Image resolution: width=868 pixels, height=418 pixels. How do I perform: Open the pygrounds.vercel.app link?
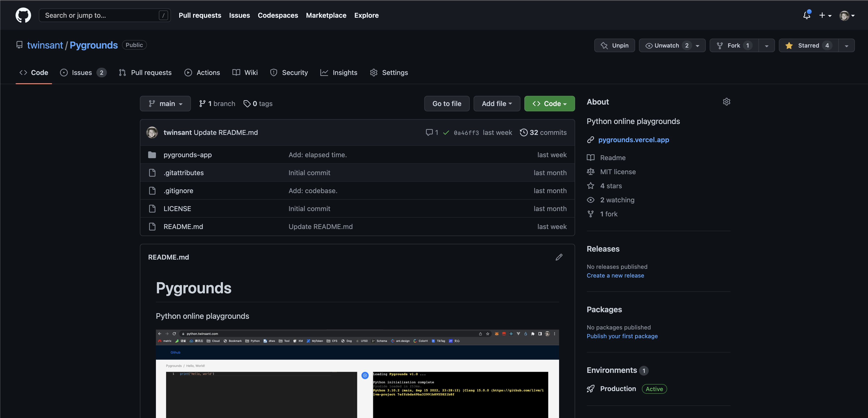pyautogui.click(x=633, y=140)
